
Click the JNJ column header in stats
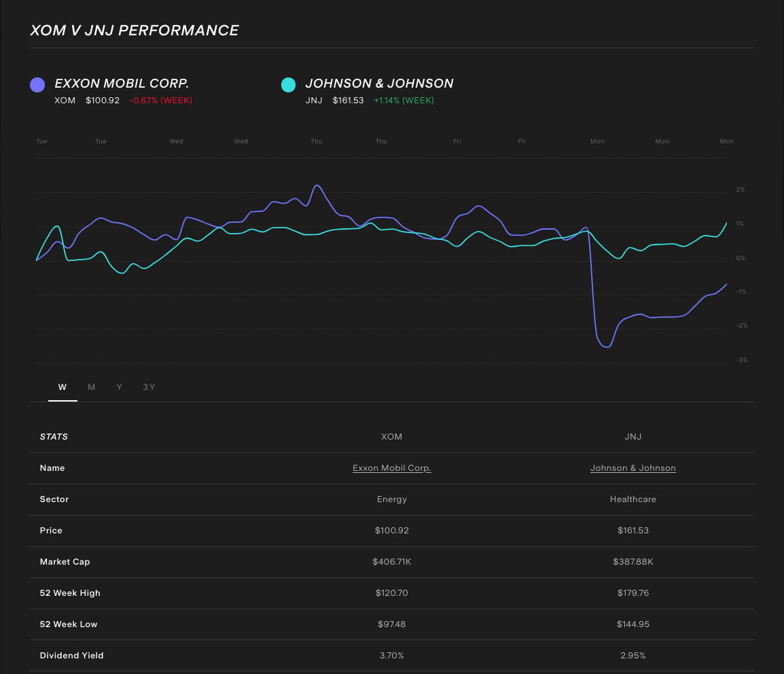pos(632,436)
